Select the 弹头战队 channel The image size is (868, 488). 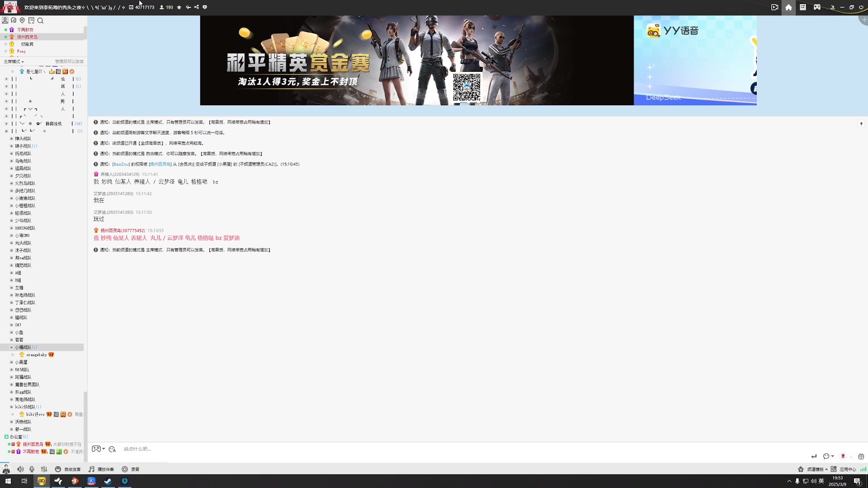(x=23, y=138)
